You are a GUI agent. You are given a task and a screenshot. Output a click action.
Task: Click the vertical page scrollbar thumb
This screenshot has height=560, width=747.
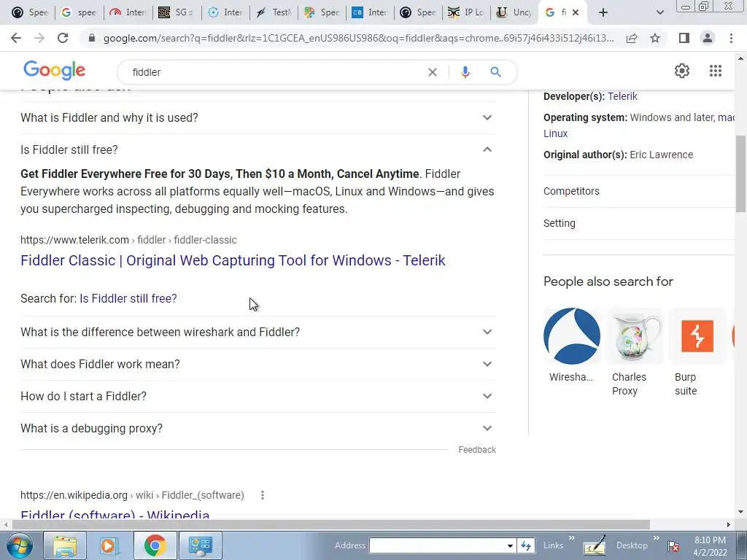[x=741, y=174]
